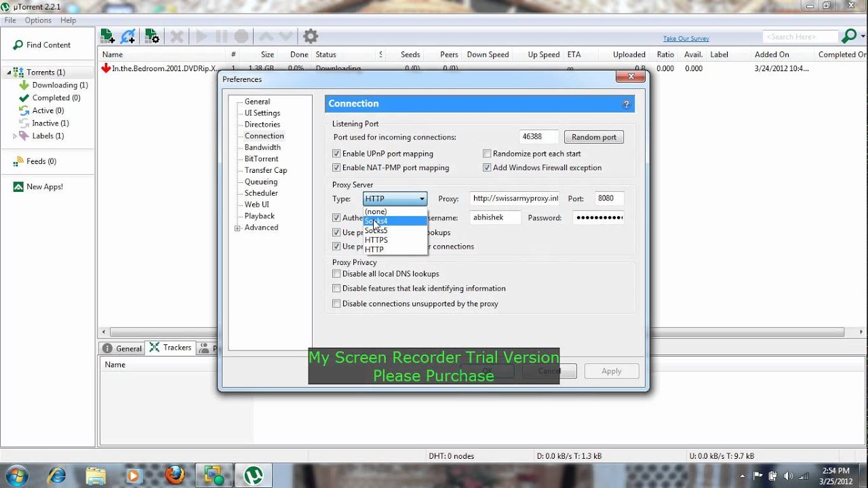Choose HTTPS in the proxy type list

(x=395, y=240)
